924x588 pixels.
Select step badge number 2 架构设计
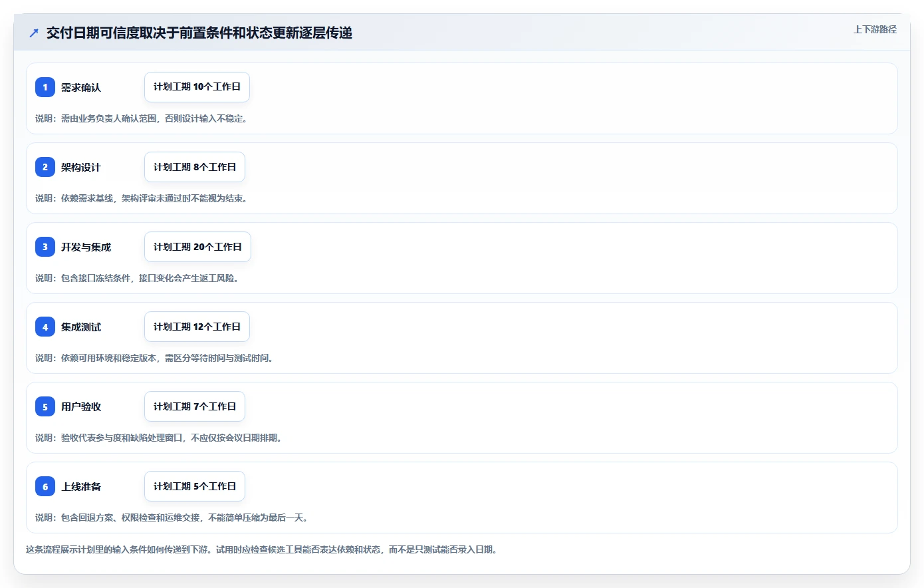[45, 167]
